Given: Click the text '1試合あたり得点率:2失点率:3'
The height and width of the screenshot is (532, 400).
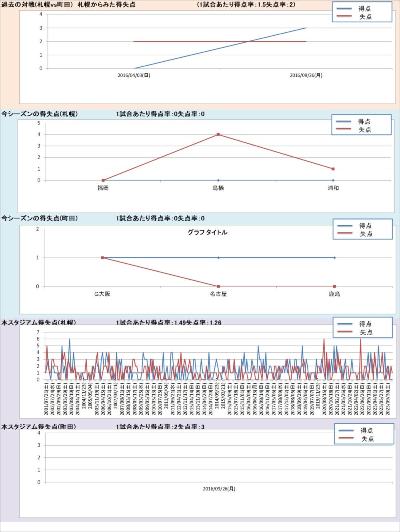Looking at the screenshot, I should [x=160, y=427].
